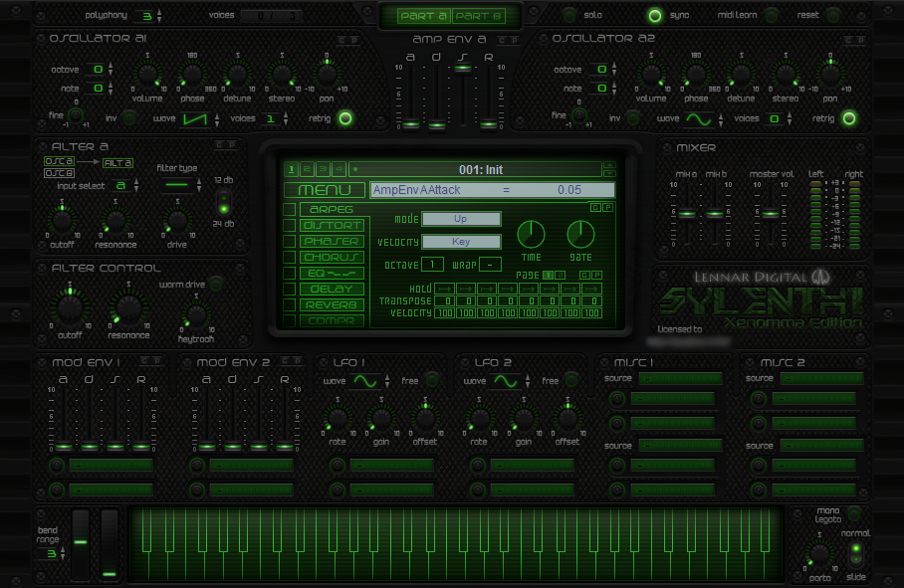Click the Amp Env A sustain slider

[x=462, y=68]
